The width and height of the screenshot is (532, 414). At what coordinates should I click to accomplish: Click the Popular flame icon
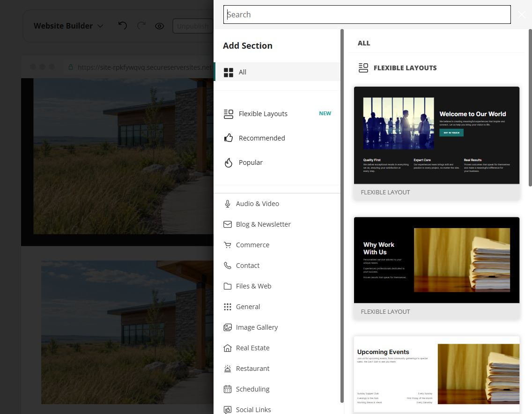coord(229,163)
